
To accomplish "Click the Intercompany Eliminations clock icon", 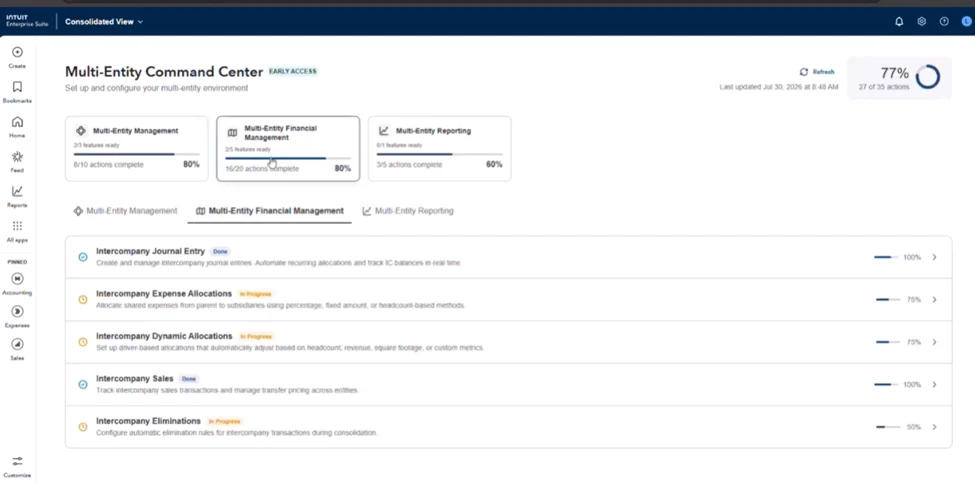I will pos(83,427).
